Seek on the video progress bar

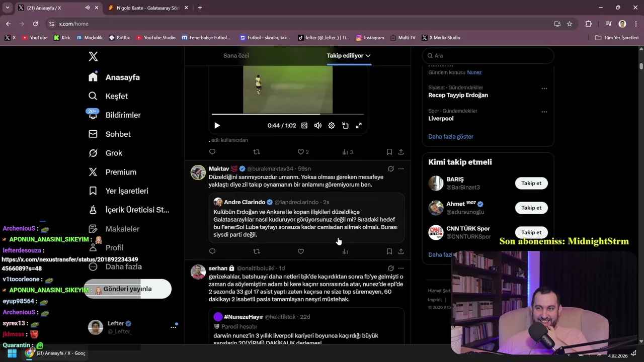tap(288, 114)
